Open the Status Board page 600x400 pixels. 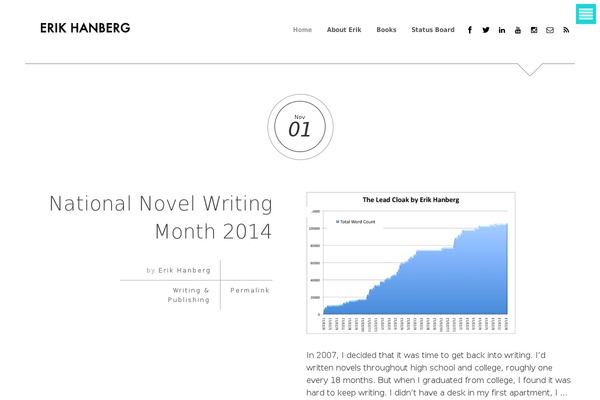click(x=433, y=29)
